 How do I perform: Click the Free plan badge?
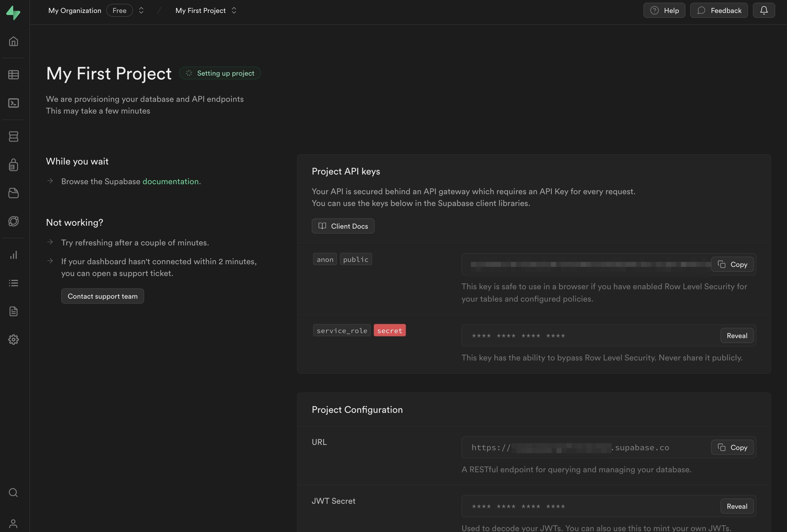pyautogui.click(x=119, y=11)
